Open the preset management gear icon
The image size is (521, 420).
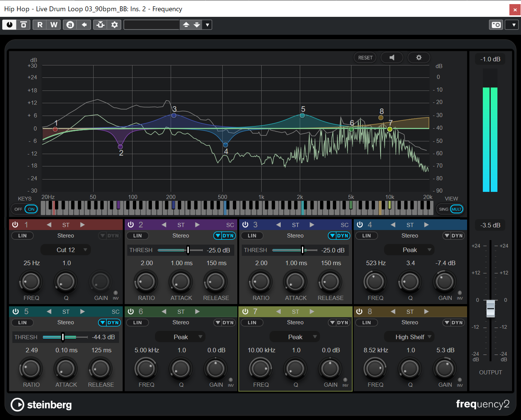pyautogui.click(x=114, y=24)
